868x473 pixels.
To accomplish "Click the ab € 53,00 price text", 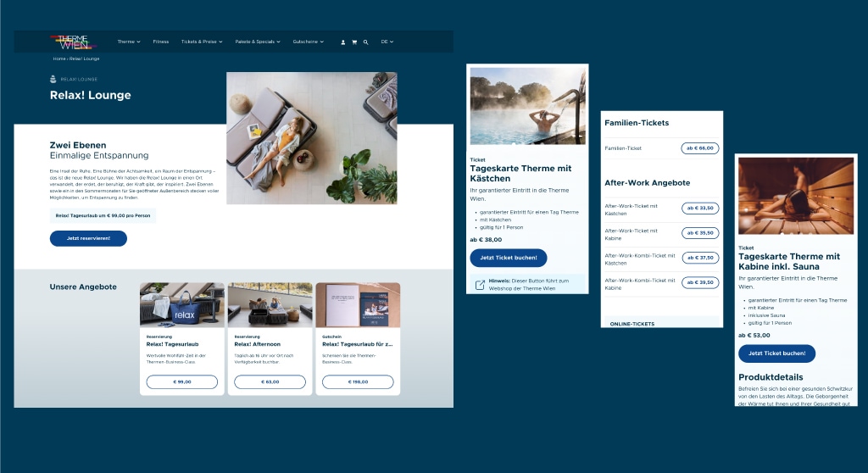I will 754,335.
